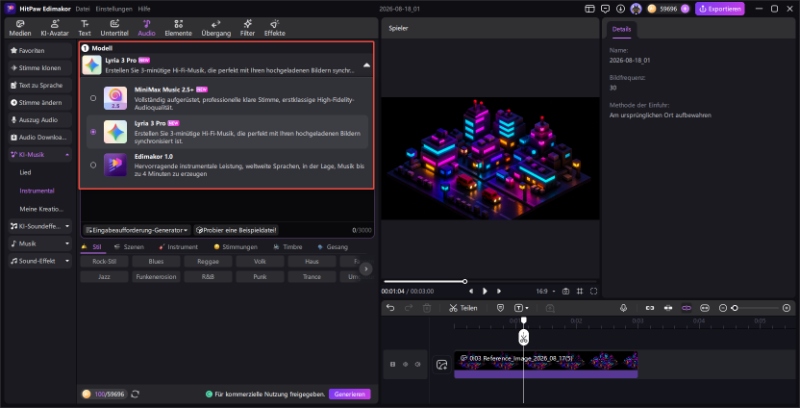The image size is (800, 408).
Task: Open Lied under KI-Musik
Action: pyautogui.click(x=26, y=172)
